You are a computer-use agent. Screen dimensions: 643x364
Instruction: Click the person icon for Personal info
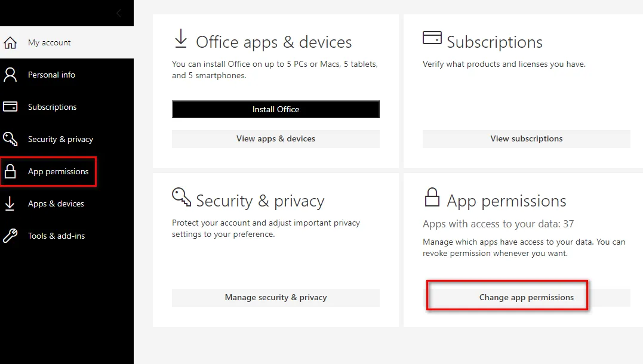(x=10, y=75)
